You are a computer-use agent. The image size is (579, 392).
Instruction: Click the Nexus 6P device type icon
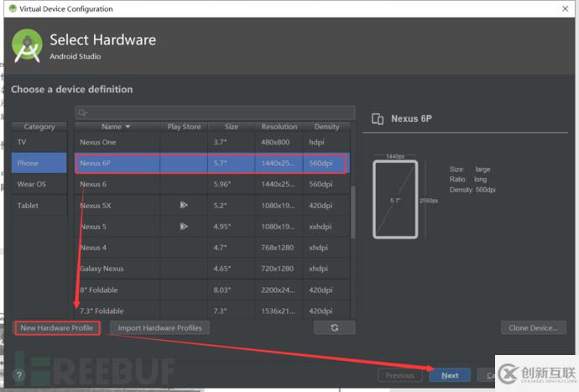(x=378, y=119)
